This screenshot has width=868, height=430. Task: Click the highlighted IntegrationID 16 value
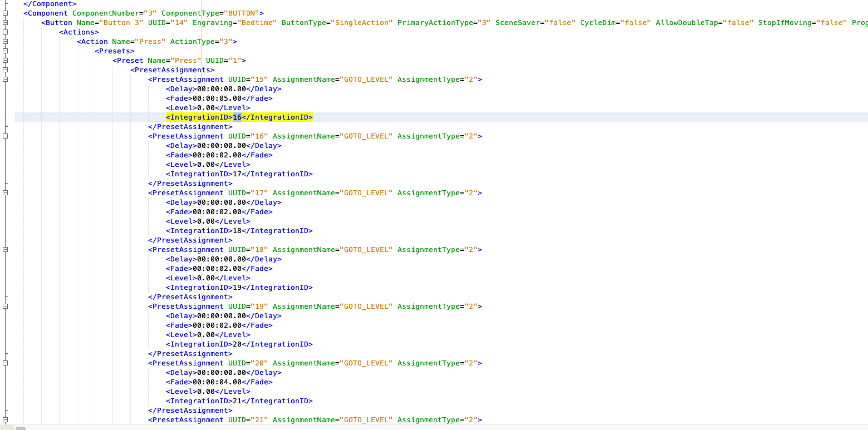[x=237, y=117]
